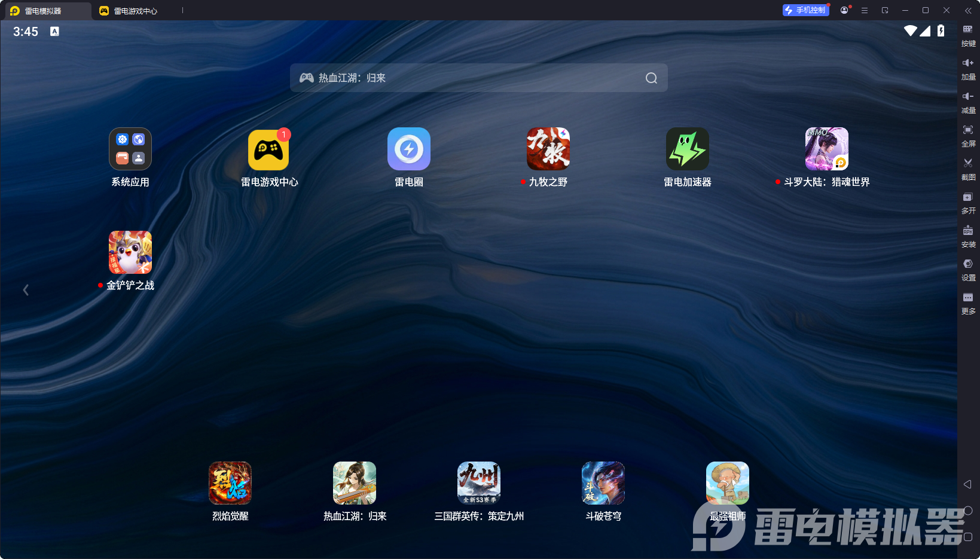The height and width of the screenshot is (559, 980).
Task: Tap the Android back triangle button
Action: click(968, 484)
